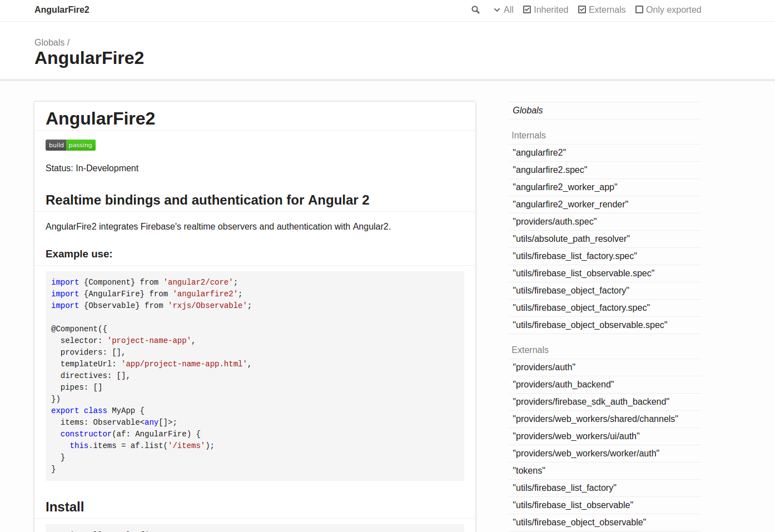The image size is (775, 532).
Task: Open "utils/firebase_list_observable.spec" module
Action: [605, 274]
